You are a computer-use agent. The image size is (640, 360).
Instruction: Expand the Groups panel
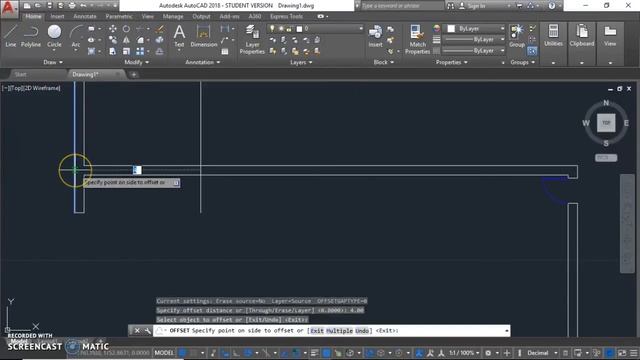[522, 62]
